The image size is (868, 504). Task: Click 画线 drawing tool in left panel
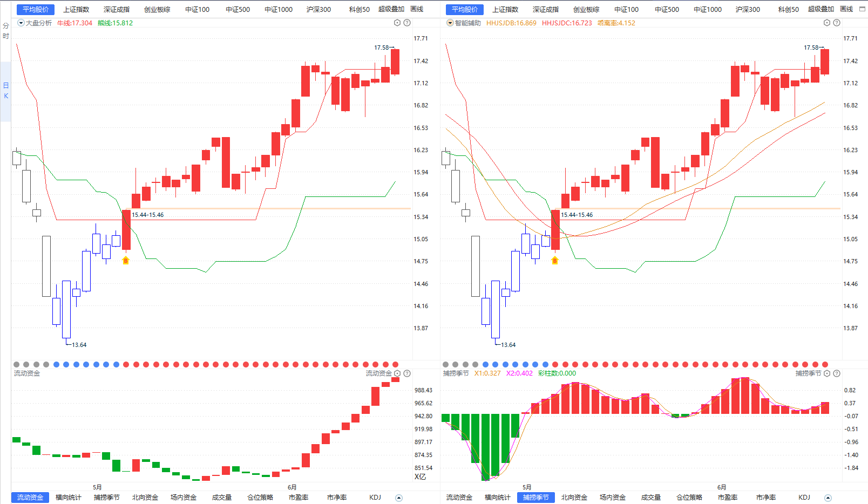[417, 9]
